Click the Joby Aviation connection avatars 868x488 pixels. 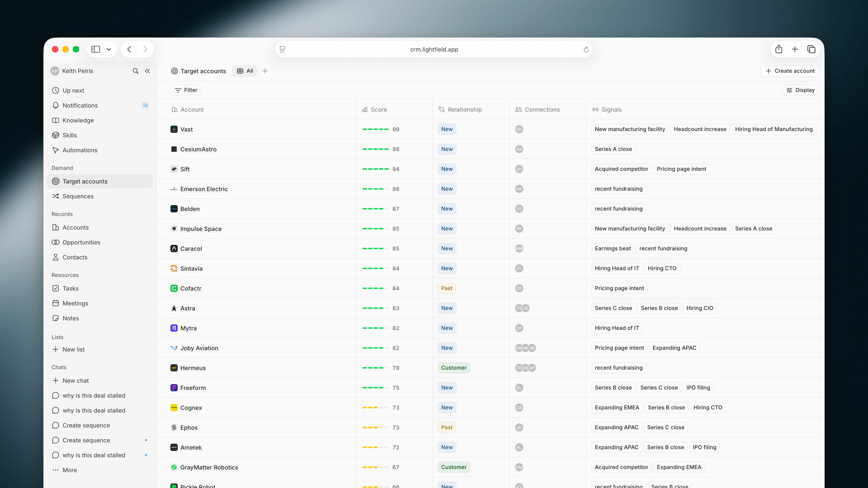[x=525, y=348]
